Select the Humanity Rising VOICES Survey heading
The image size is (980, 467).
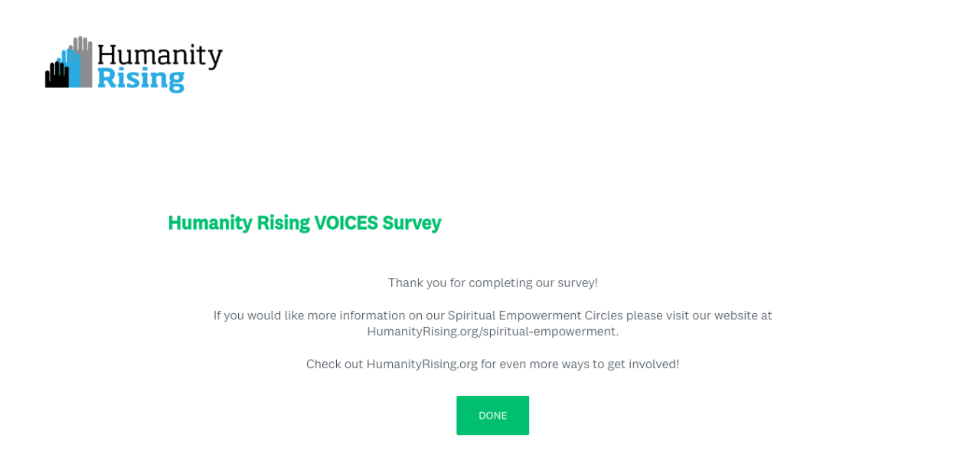click(x=304, y=223)
